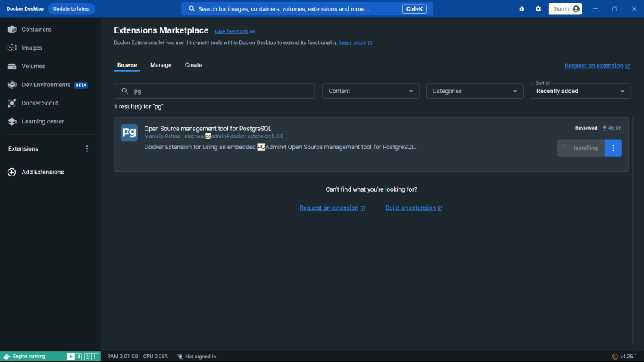The image size is (644, 362).
Task: Click the Not signed in plug icon
Action: [180, 357]
